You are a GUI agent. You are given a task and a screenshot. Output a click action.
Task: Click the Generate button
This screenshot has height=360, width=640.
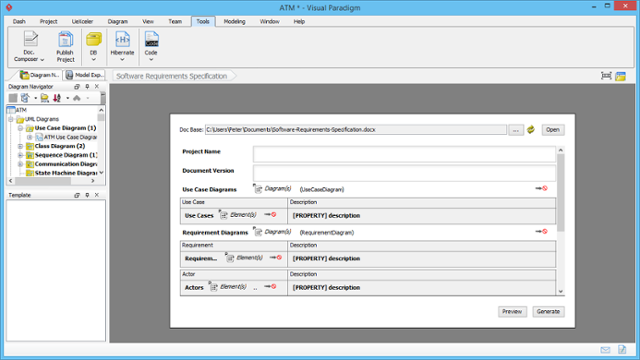(548, 311)
